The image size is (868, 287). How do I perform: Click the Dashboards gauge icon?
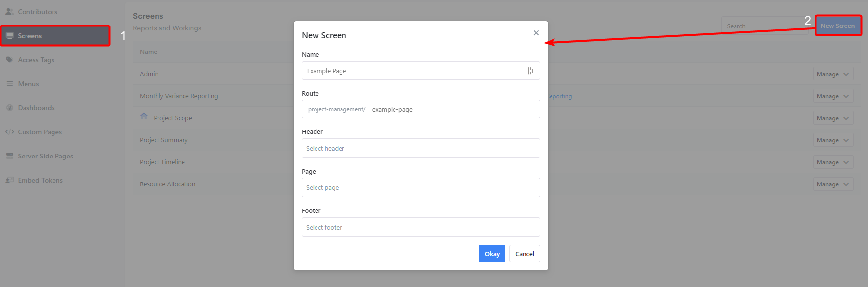(x=9, y=108)
